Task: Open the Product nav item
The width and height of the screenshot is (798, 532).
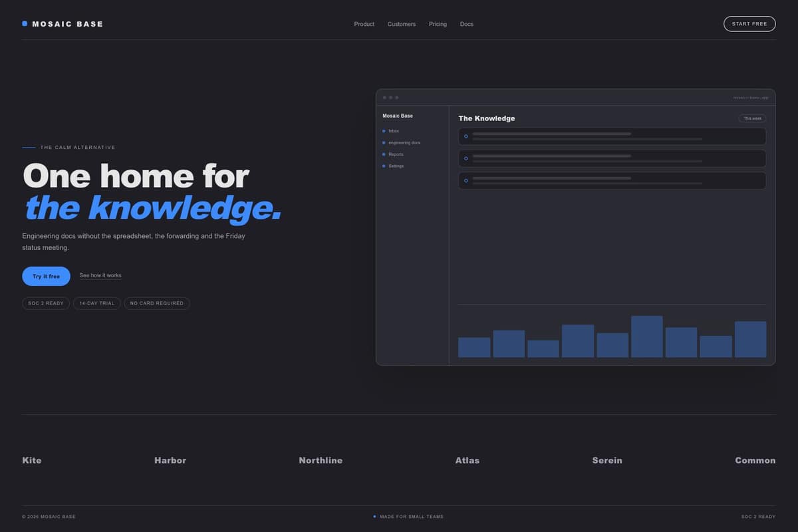Action: coord(364,24)
